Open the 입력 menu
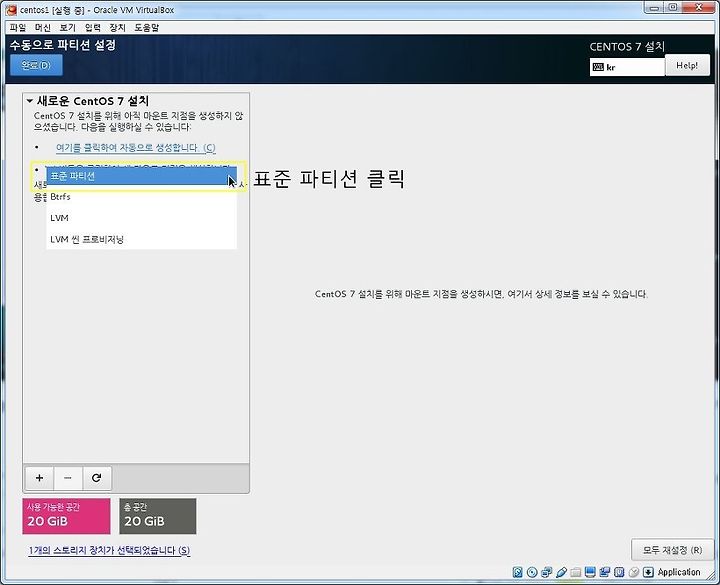 [x=92, y=28]
